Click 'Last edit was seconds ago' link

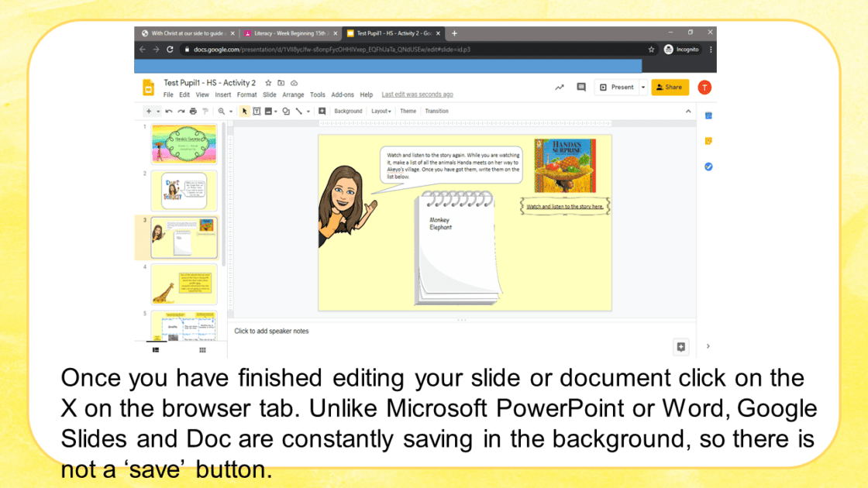pyautogui.click(x=417, y=95)
